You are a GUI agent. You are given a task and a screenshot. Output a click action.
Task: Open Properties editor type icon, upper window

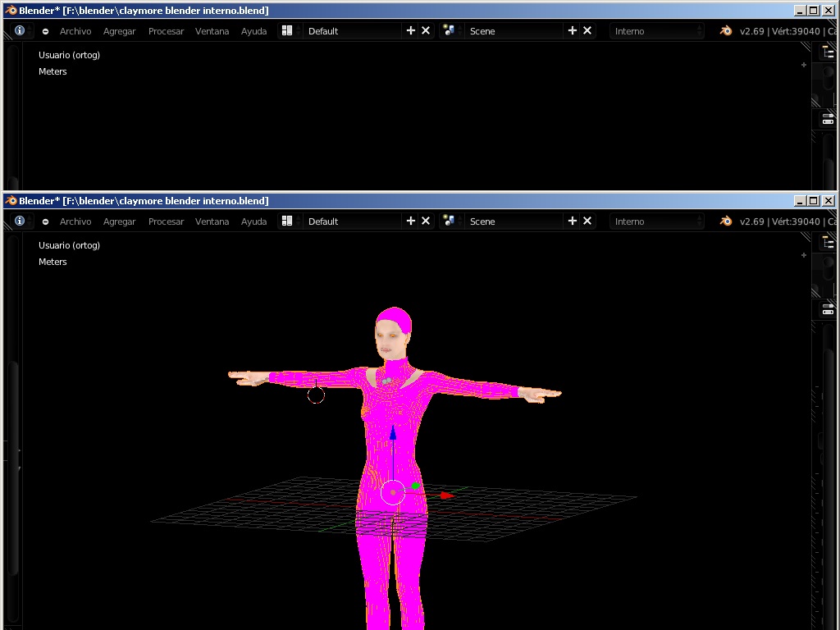click(829, 120)
